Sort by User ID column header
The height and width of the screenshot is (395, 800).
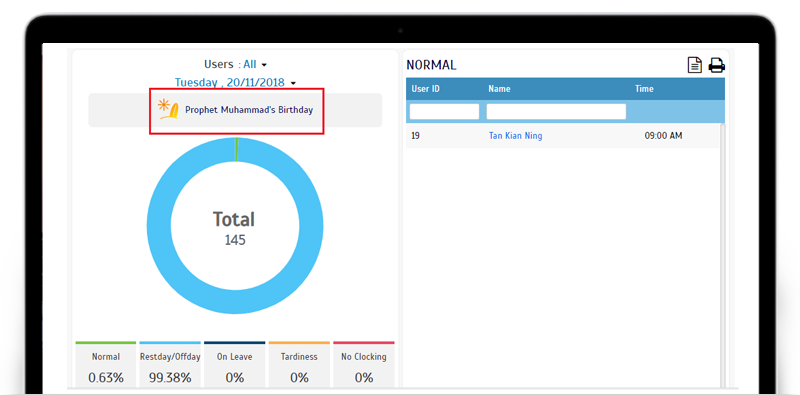pos(426,89)
